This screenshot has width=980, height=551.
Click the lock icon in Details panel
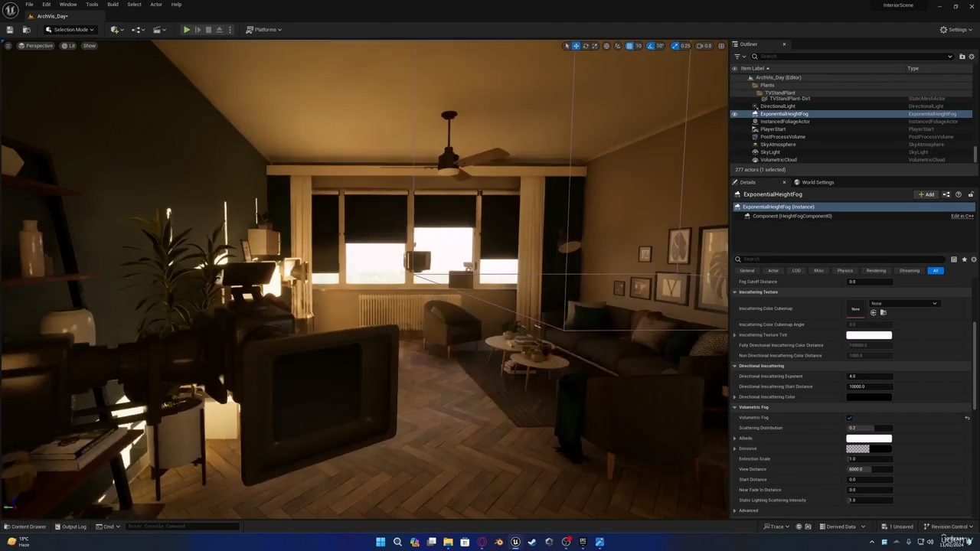[970, 194]
